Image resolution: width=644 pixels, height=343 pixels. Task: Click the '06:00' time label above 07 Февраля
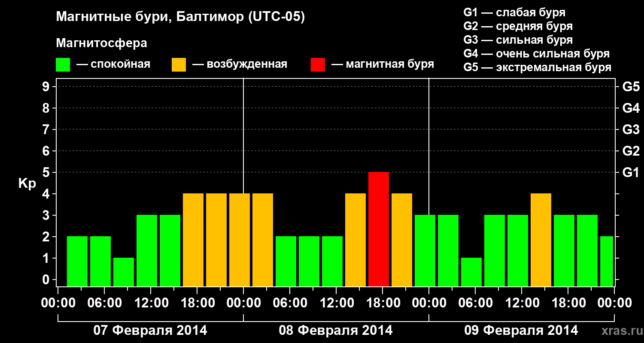click(104, 303)
